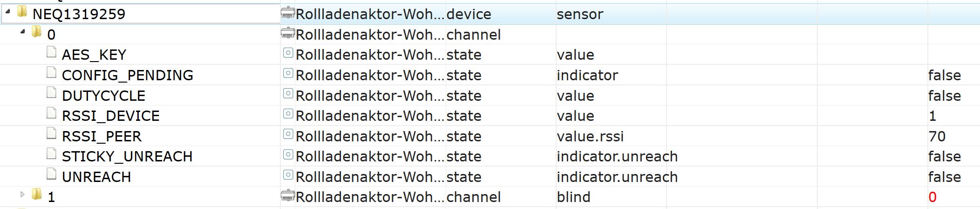Click the channel icon in blind row
This screenshot has height=209, width=980.
[288, 196]
